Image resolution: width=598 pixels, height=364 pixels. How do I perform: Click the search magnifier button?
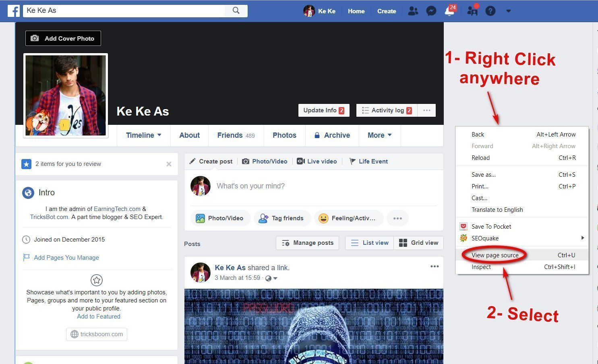coord(236,11)
